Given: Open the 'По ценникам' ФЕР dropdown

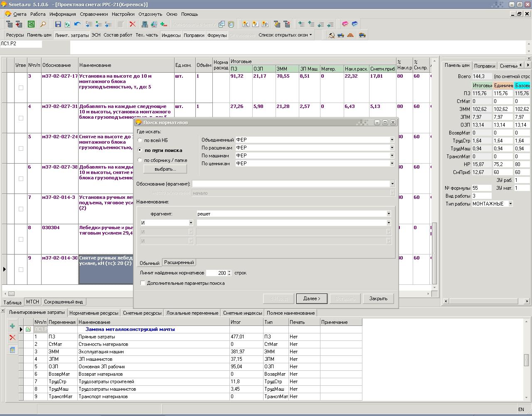Looking at the screenshot, I should (392, 164).
